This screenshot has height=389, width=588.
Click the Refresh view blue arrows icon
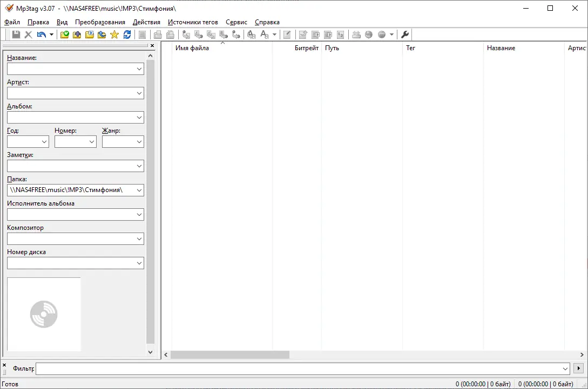[x=127, y=35]
